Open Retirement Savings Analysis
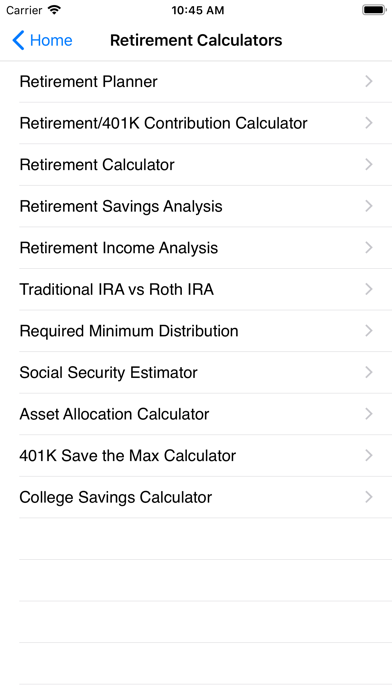The image size is (392, 696). coord(196,206)
